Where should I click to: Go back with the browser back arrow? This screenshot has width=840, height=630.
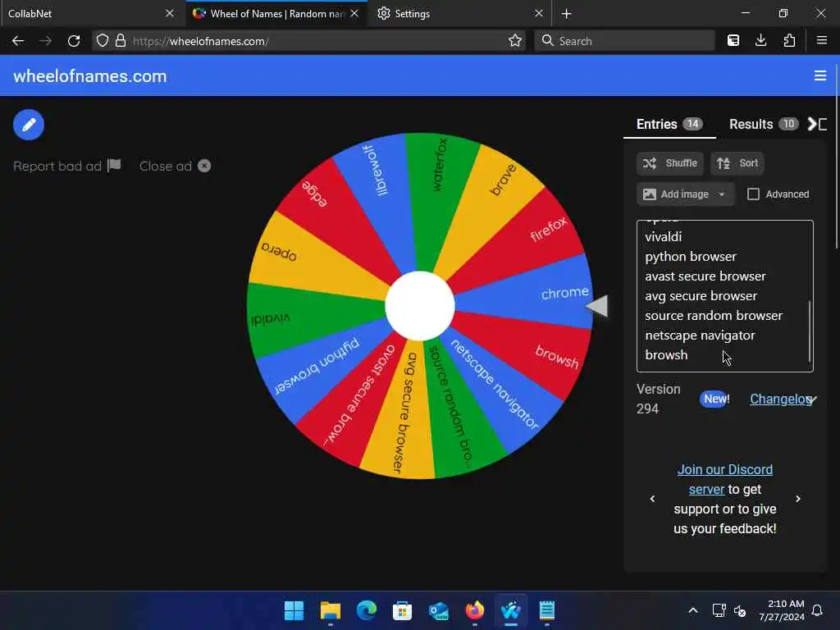(x=18, y=41)
